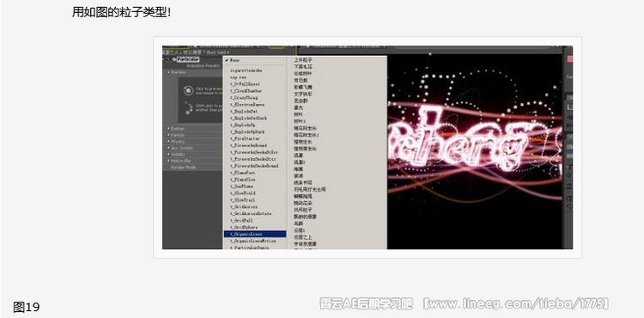This screenshot has height=318, width=644.
Task: Select the highlighted t_OrganicLines preset
Action: point(255,234)
